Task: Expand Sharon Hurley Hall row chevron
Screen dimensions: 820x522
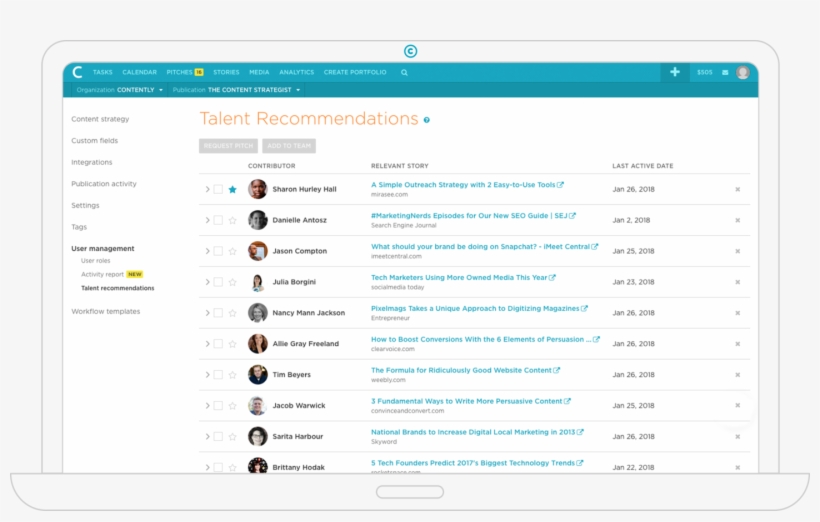Action: point(207,189)
